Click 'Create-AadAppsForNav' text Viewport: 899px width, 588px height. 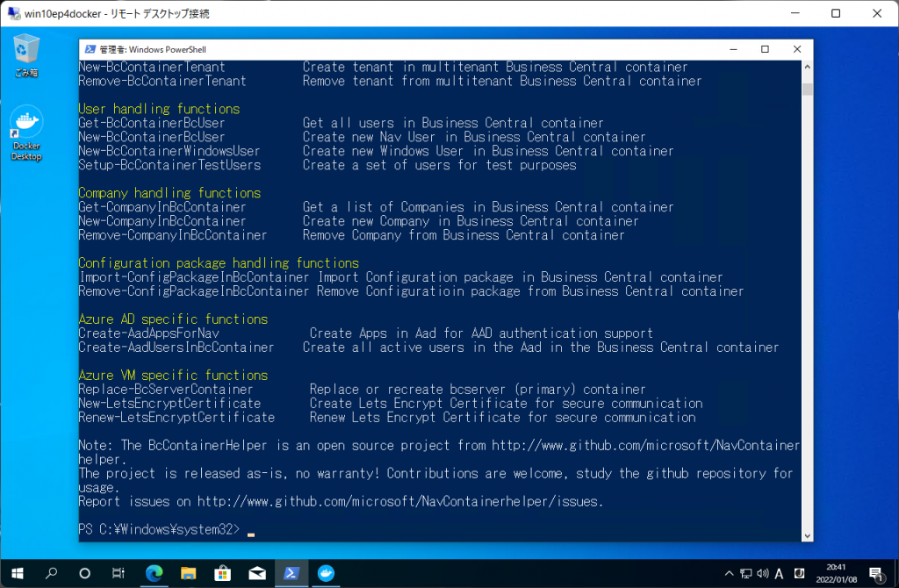tap(148, 333)
